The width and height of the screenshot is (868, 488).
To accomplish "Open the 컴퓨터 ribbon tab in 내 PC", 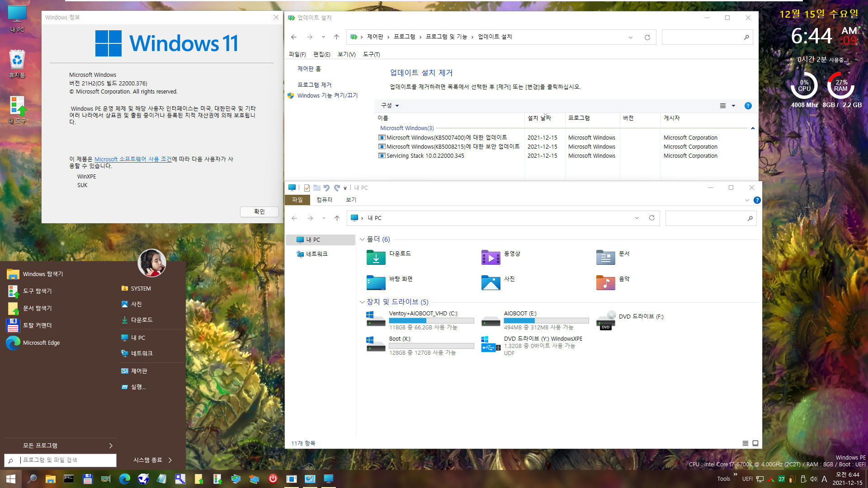I will tap(324, 200).
